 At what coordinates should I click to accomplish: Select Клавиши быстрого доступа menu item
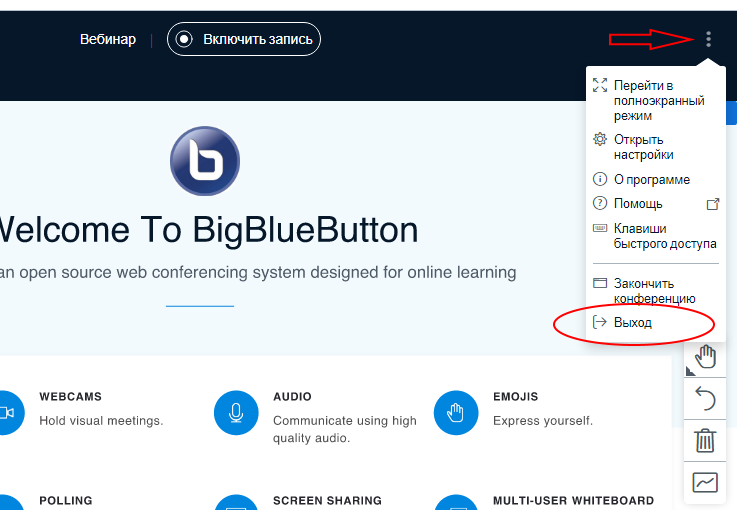pyautogui.click(x=656, y=236)
